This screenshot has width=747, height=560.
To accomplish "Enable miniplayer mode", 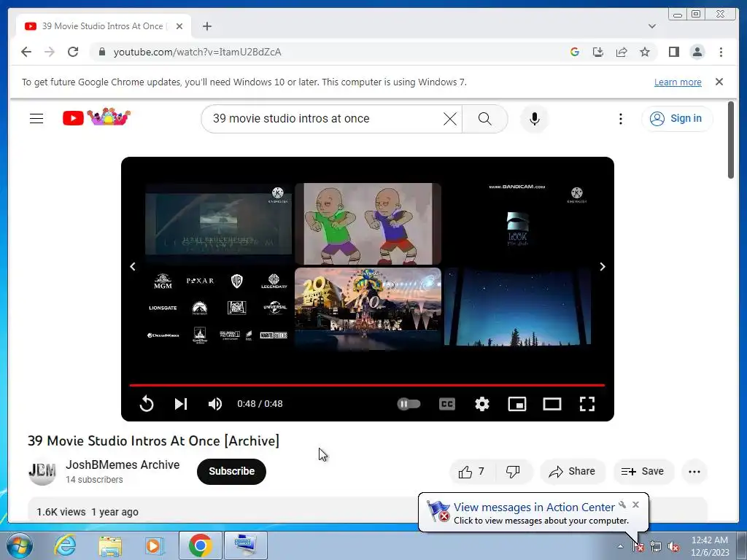I will point(517,404).
